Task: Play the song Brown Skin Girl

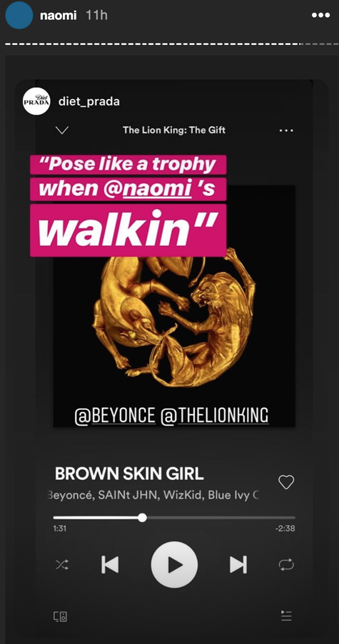Action: point(174,565)
